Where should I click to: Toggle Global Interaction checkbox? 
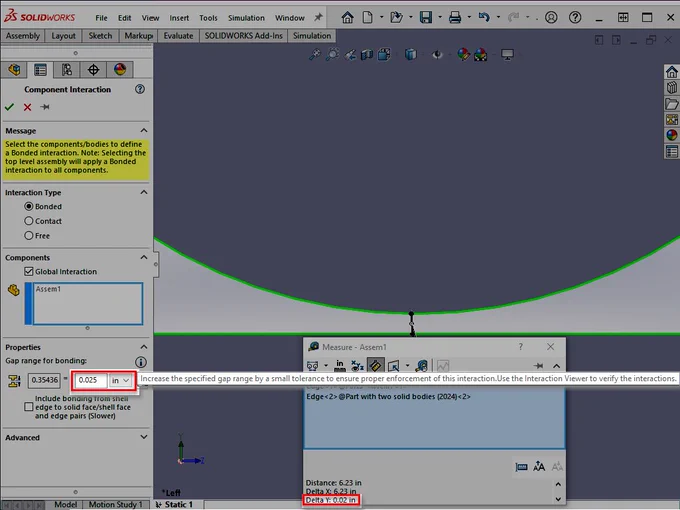click(29, 271)
